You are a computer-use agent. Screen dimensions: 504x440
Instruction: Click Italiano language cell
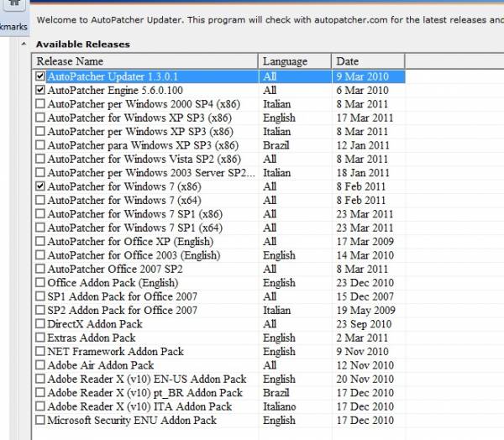click(x=280, y=406)
